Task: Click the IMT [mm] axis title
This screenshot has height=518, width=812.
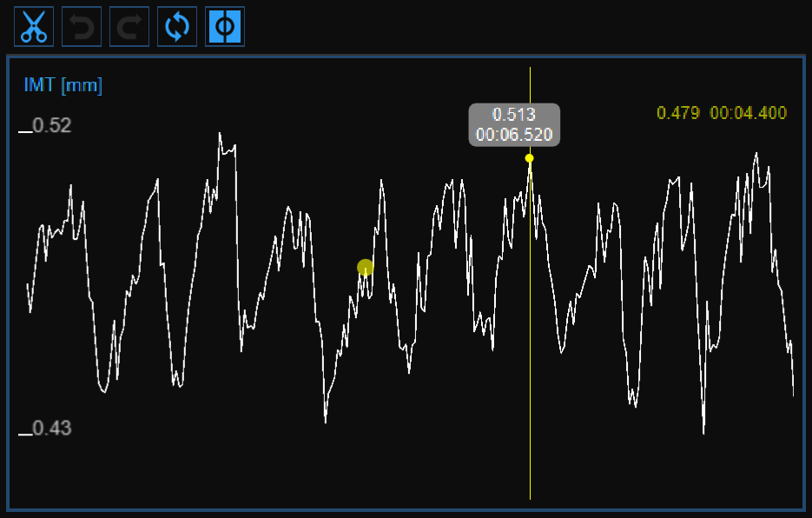Action: coord(63,85)
